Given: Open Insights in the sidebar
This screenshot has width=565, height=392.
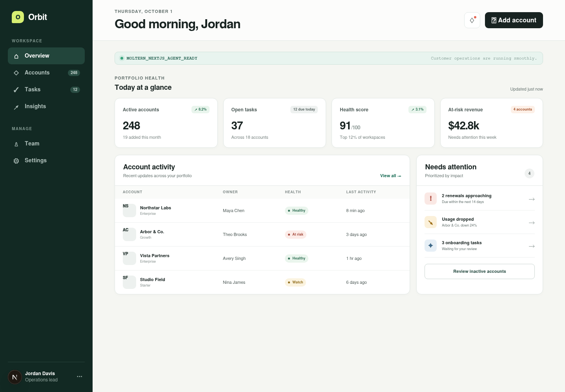Looking at the screenshot, I should tap(46, 106).
